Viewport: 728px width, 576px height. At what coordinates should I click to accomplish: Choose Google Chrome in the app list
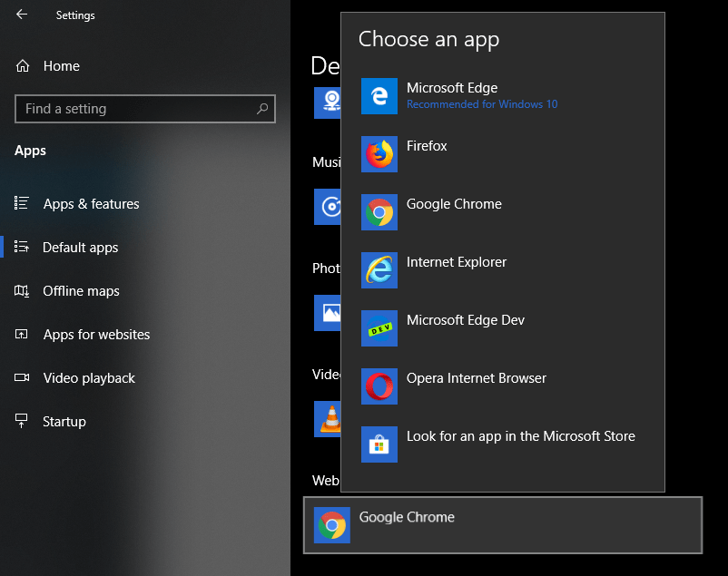tap(503, 212)
